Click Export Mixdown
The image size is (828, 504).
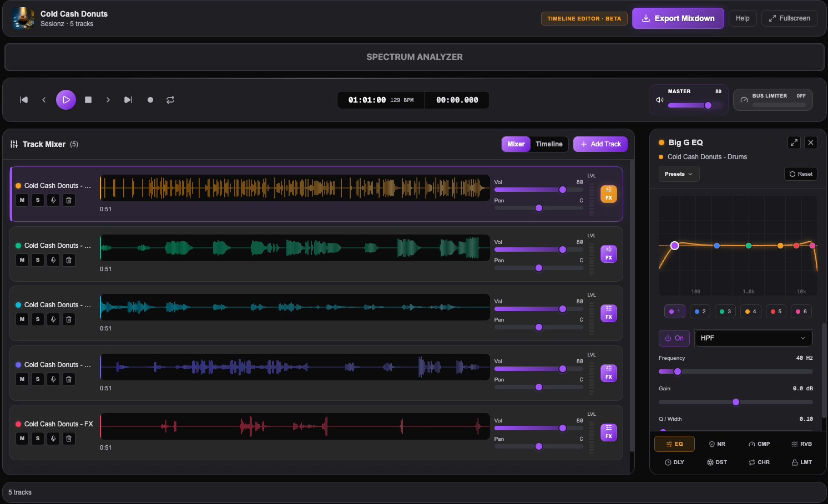[x=678, y=18]
